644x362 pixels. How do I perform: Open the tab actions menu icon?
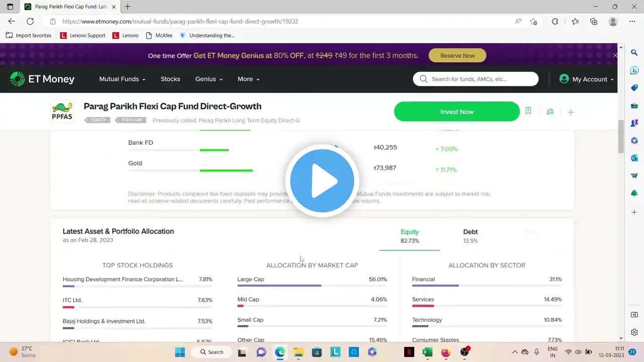pyautogui.click(x=10, y=7)
